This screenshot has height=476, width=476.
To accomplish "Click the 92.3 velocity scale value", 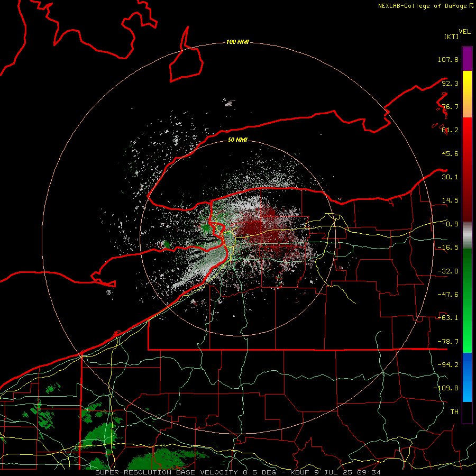I will 450,83.
